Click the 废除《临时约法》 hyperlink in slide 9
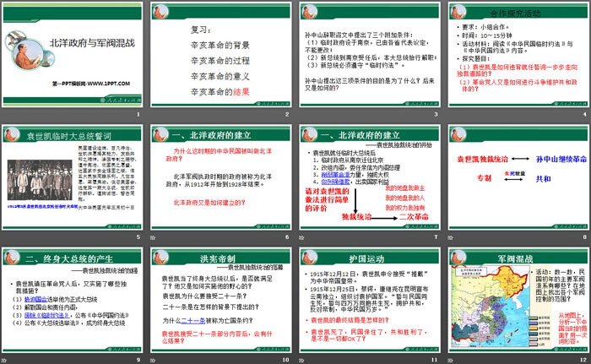This screenshot has height=364, width=591. [x=47, y=315]
